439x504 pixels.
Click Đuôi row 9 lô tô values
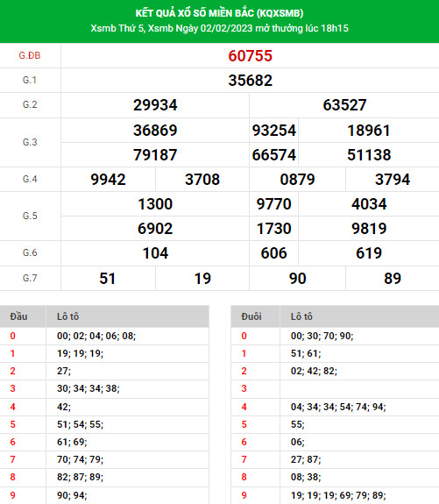pyautogui.click(x=338, y=495)
